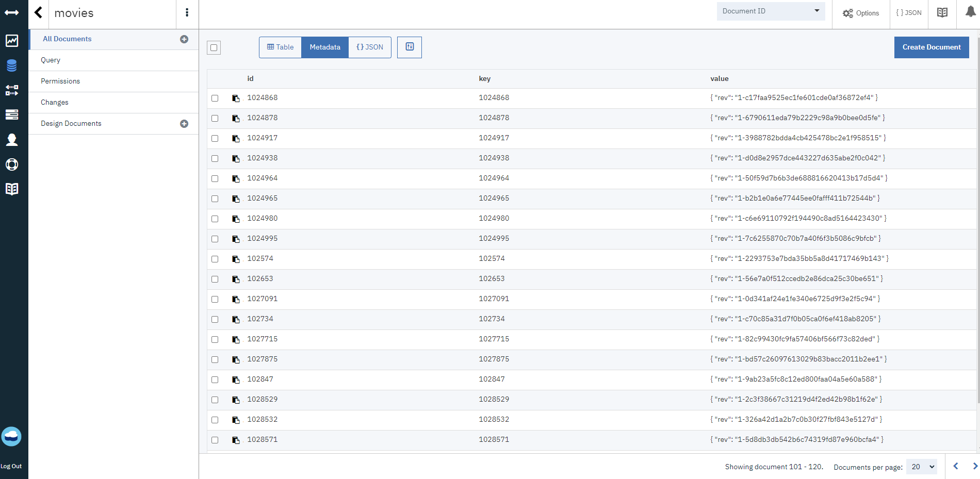Switch to the Table view tab
The height and width of the screenshot is (479, 980).
(x=280, y=47)
